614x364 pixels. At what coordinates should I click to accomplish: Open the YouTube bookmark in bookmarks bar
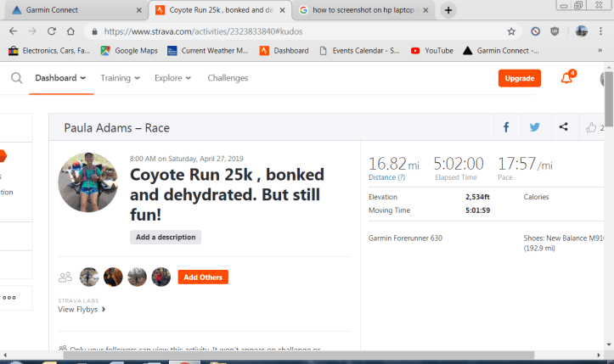(x=432, y=51)
